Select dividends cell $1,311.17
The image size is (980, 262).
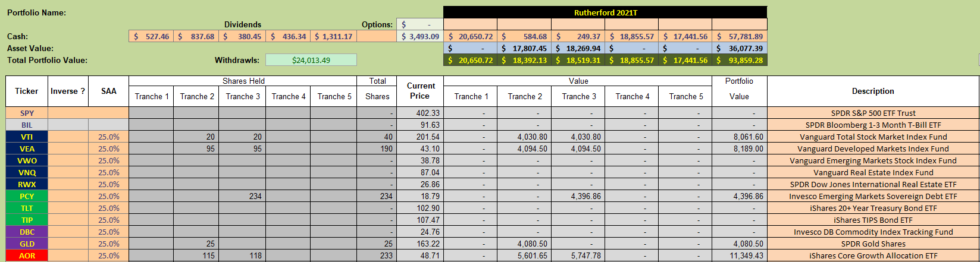pos(334,36)
